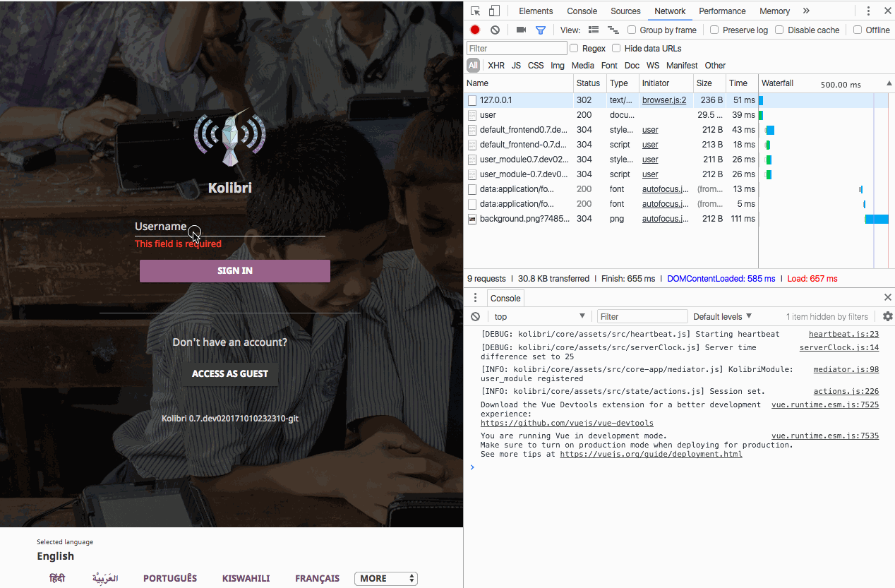Viewport: 895px width, 588px height.
Task: Open mediator.js:98 source link
Action: click(846, 369)
